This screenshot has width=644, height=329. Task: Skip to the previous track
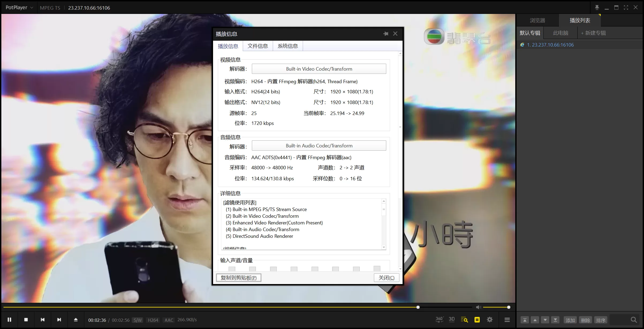tap(43, 320)
